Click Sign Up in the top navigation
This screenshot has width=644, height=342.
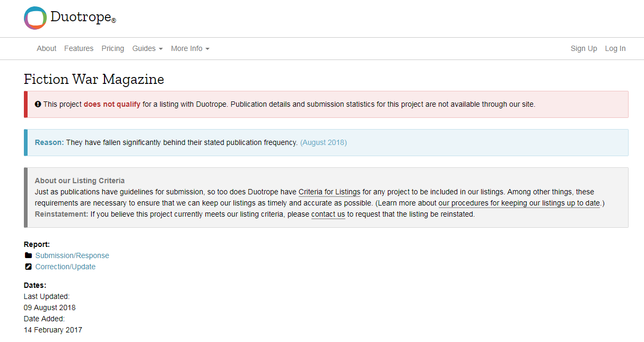tap(584, 48)
